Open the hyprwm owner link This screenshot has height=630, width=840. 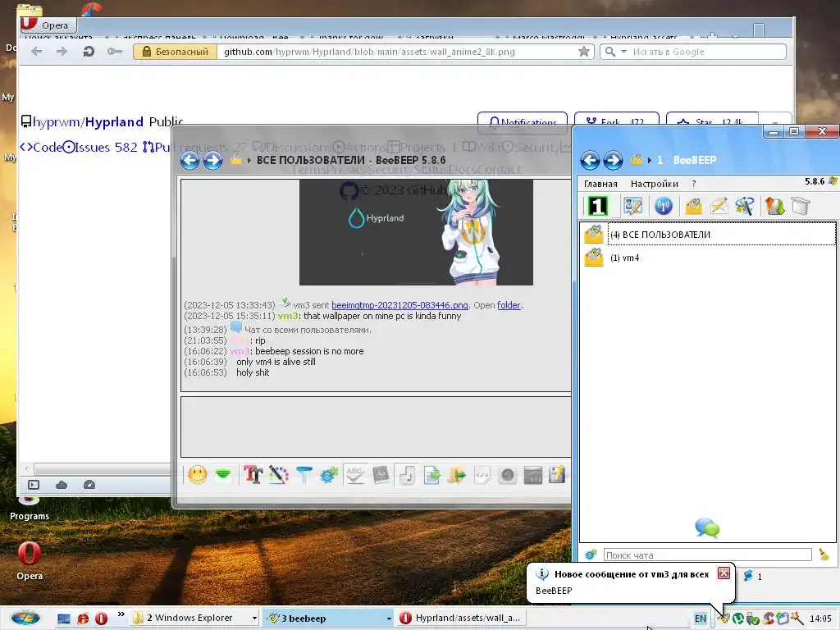pos(57,121)
